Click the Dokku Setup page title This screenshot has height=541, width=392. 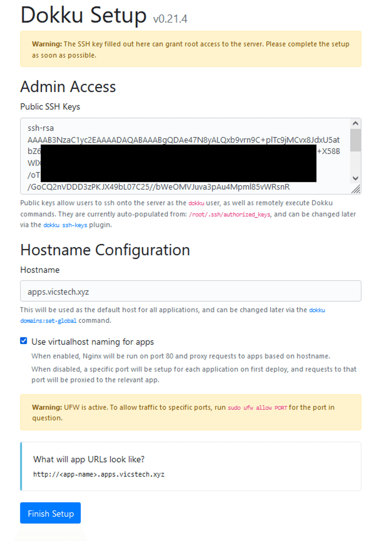tap(84, 15)
